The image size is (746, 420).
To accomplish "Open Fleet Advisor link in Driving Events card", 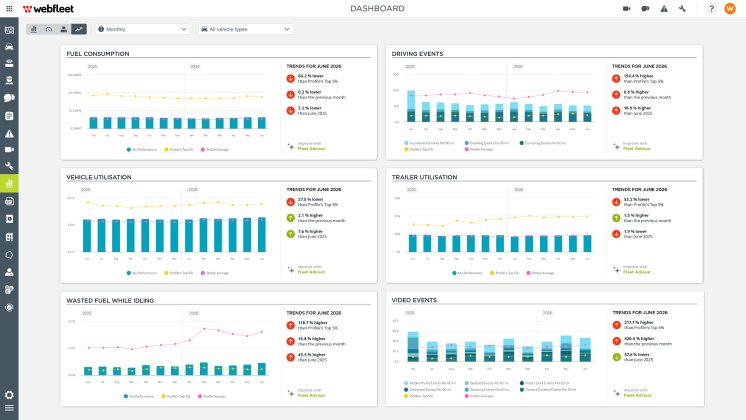I will pos(637,149).
